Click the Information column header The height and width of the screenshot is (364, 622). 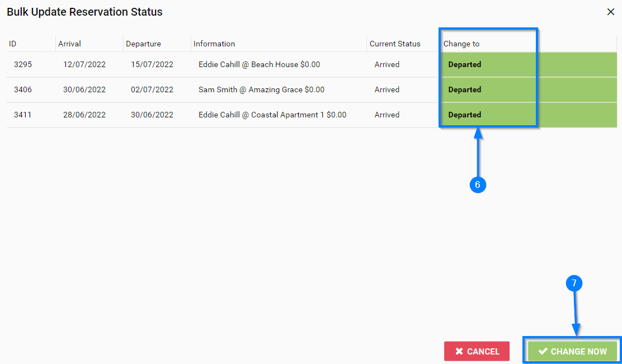(214, 44)
